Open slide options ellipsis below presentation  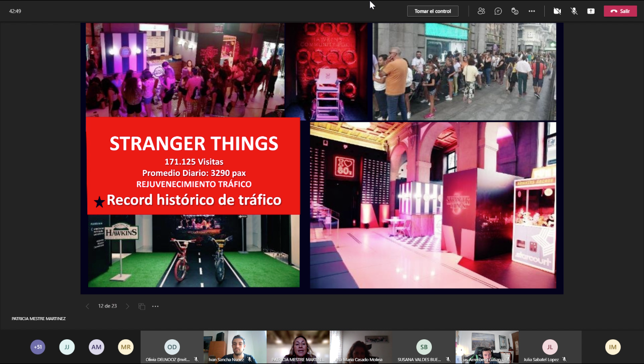(x=155, y=306)
